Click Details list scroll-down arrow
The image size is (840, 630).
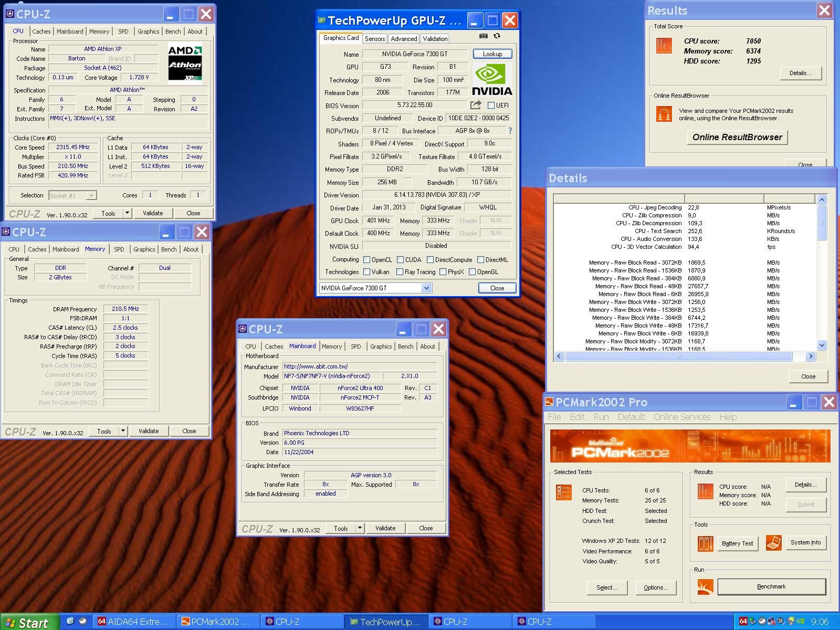point(822,345)
